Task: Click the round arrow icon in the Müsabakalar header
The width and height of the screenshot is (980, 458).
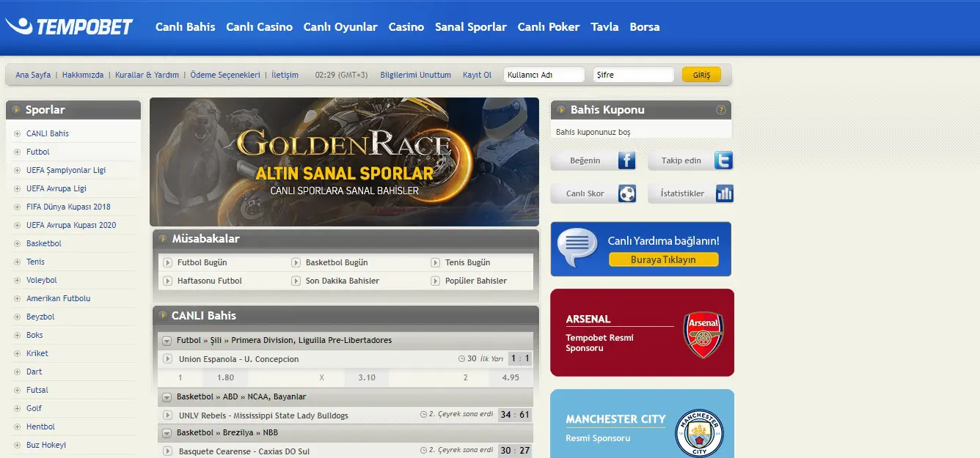Action: [x=163, y=239]
